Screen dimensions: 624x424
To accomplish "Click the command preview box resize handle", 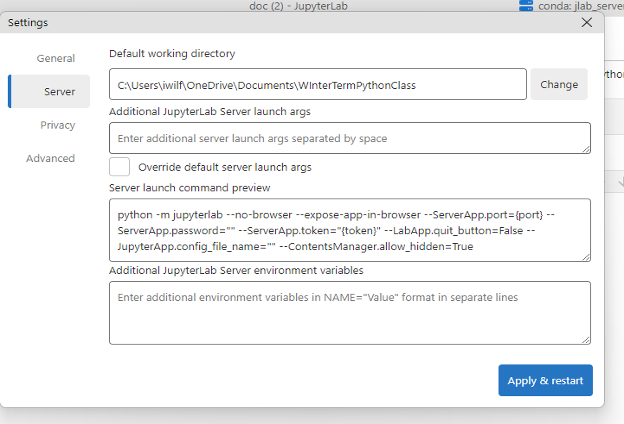I will pos(585,256).
